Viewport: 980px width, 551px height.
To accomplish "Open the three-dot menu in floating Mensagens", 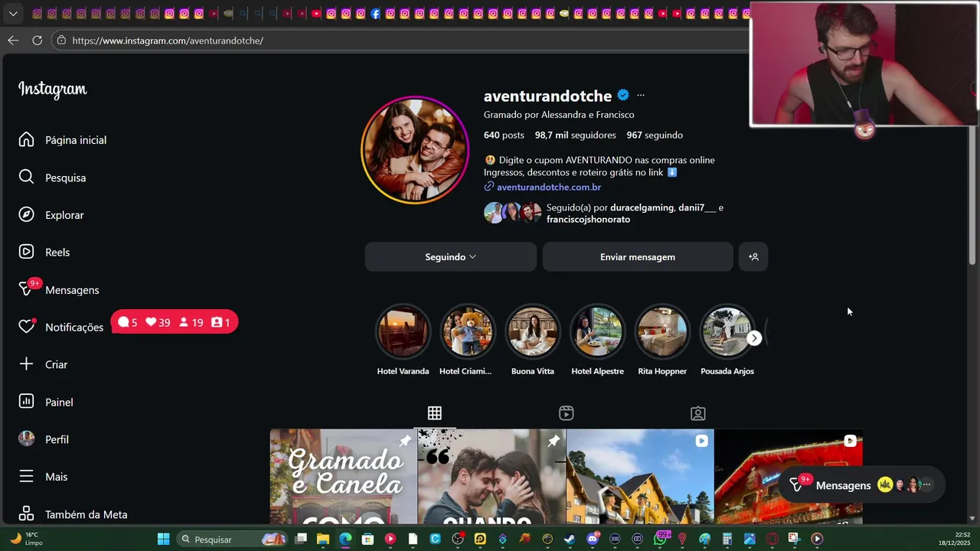I will tap(927, 484).
